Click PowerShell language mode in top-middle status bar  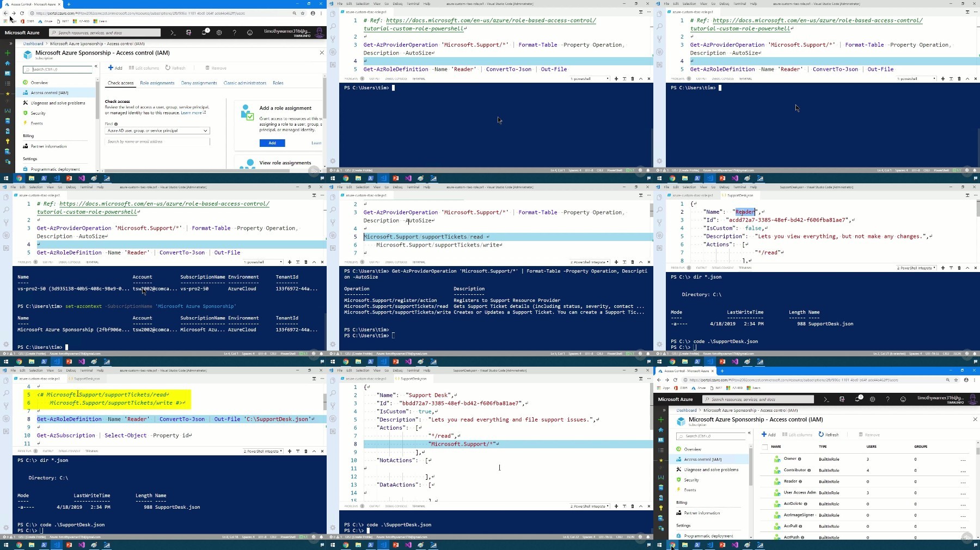614,170
